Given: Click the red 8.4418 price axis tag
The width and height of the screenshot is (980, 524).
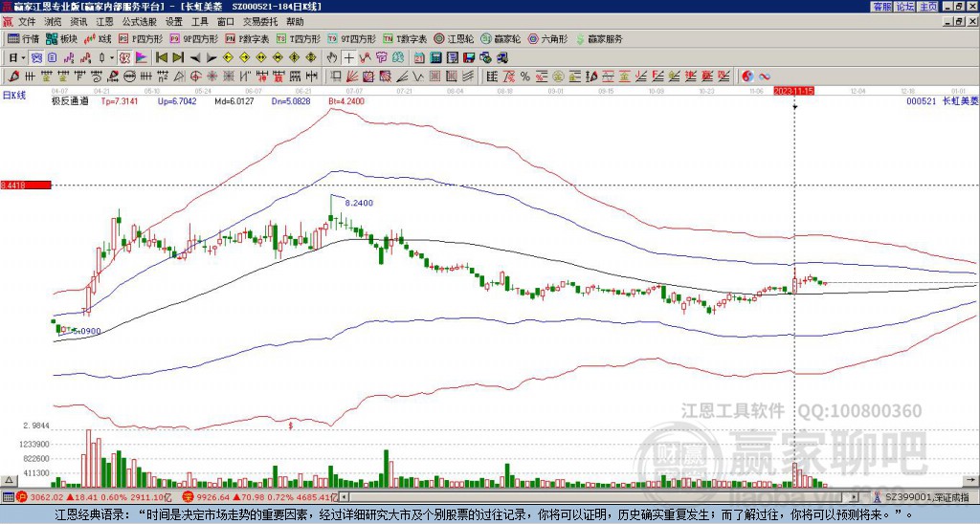Looking at the screenshot, I should (x=26, y=186).
